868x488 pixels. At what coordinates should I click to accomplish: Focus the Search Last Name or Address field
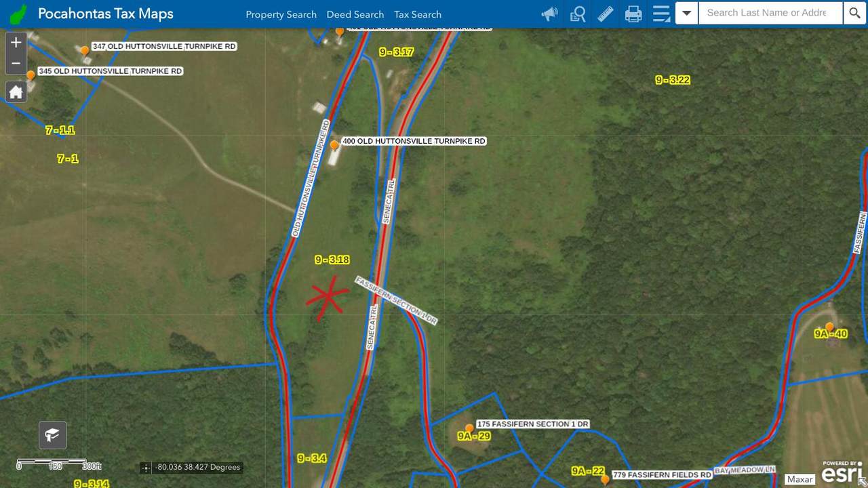[770, 13]
